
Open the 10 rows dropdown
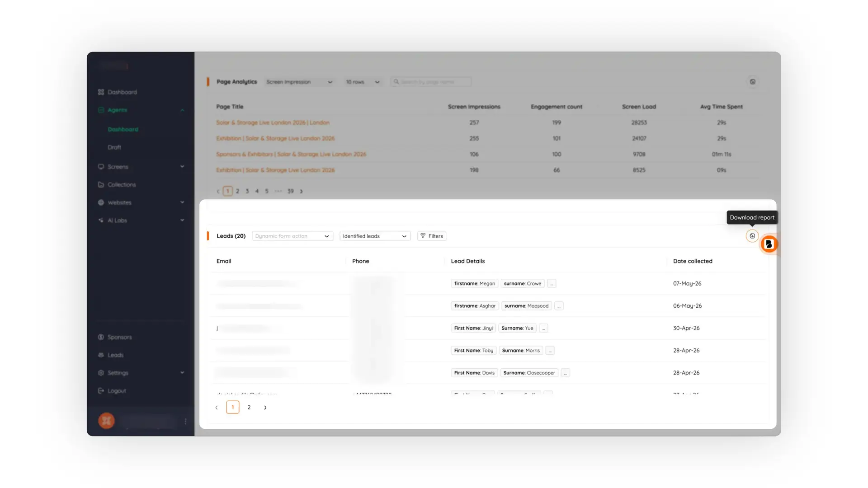(363, 82)
